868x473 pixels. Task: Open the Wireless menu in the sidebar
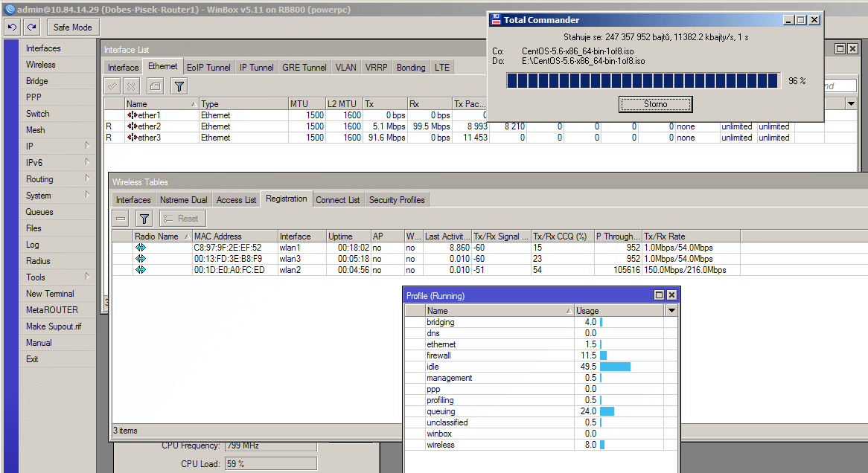(40, 65)
